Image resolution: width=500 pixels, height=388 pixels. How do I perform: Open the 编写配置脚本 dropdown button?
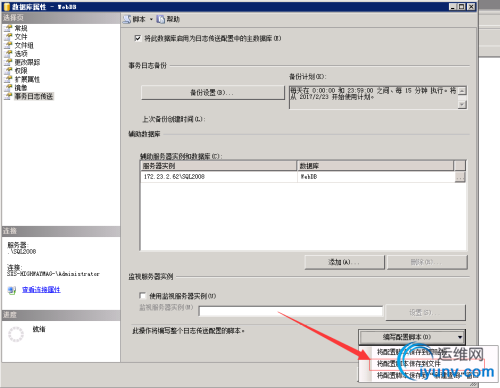[412, 337]
